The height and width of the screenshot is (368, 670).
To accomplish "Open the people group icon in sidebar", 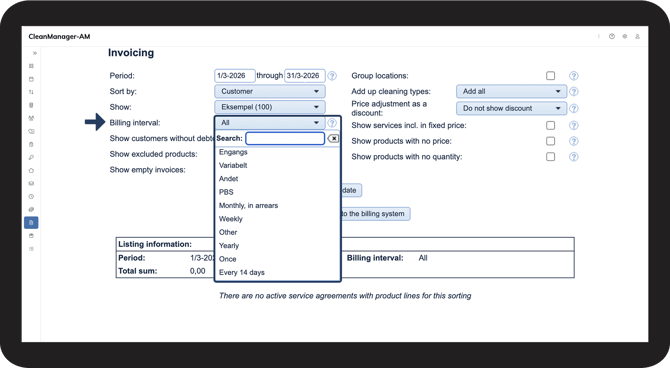I will pyautogui.click(x=31, y=118).
